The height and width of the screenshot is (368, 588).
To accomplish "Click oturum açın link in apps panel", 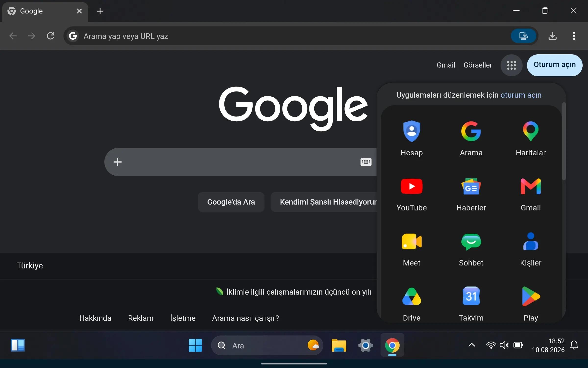I will pos(521,95).
